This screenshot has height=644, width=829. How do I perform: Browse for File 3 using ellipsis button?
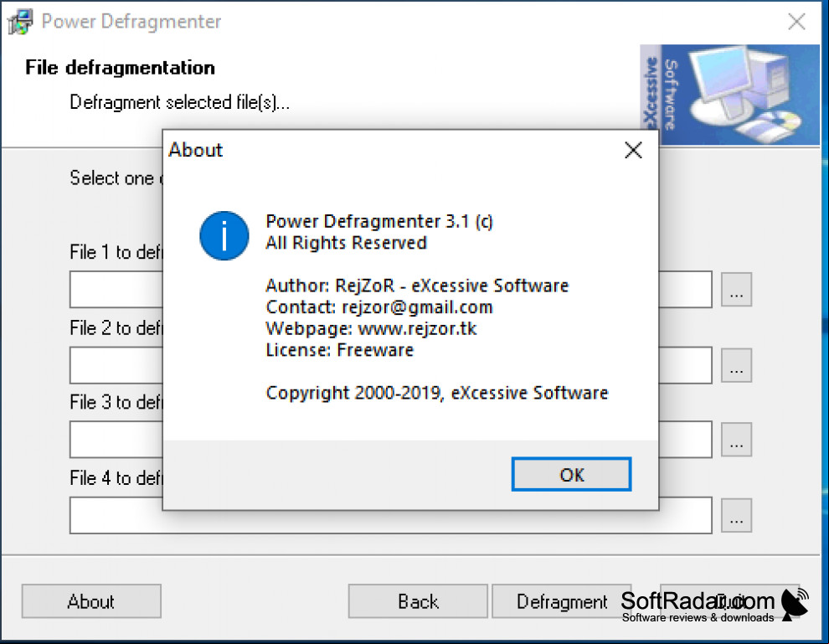coord(737,440)
